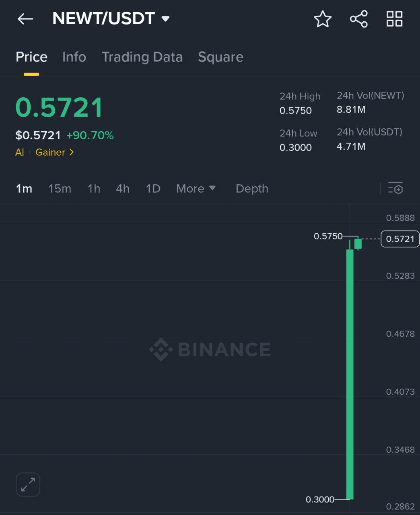
Task: Tap the 0.4678 axis price label
Action: click(400, 334)
